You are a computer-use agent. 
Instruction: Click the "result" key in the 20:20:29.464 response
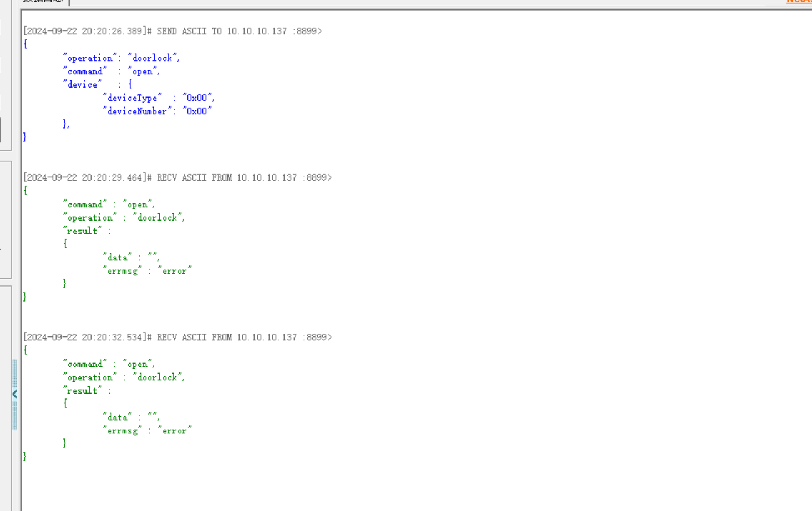[x=83, y=231]
